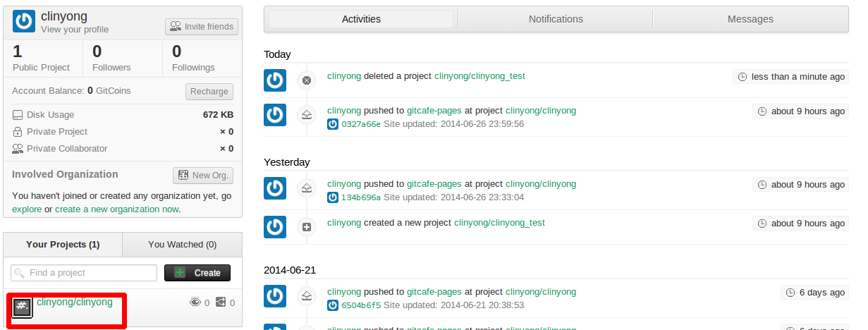Open gitcafe-pages branch in 6504b6f5 activity
This screenshot has height=330, width=868.
point(434,292)
